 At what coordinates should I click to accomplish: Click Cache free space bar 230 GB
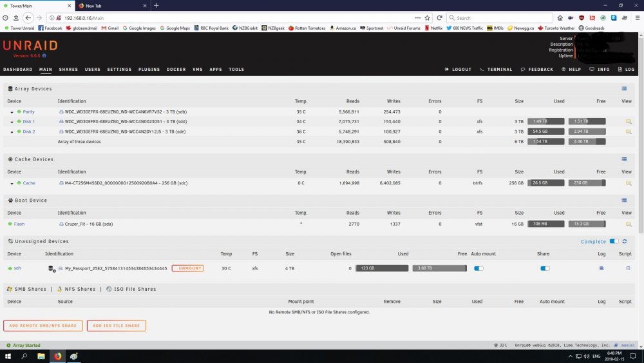(x=587, y=183)
